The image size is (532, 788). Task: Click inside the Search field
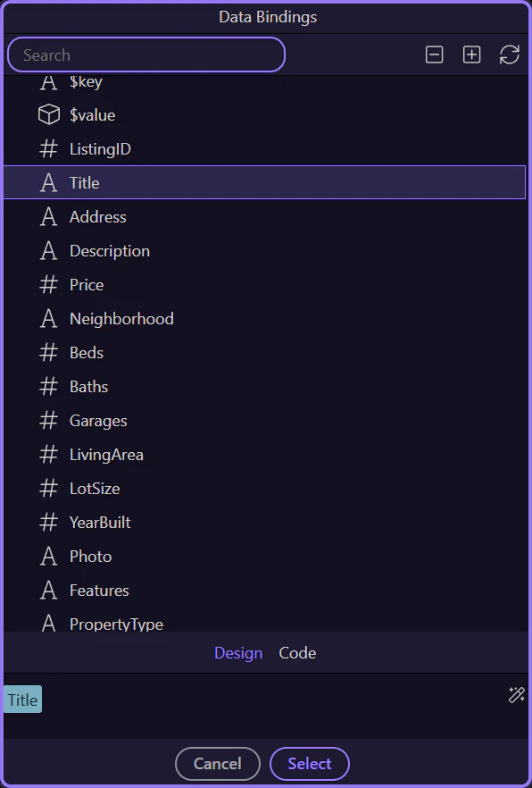click(145, 54)
